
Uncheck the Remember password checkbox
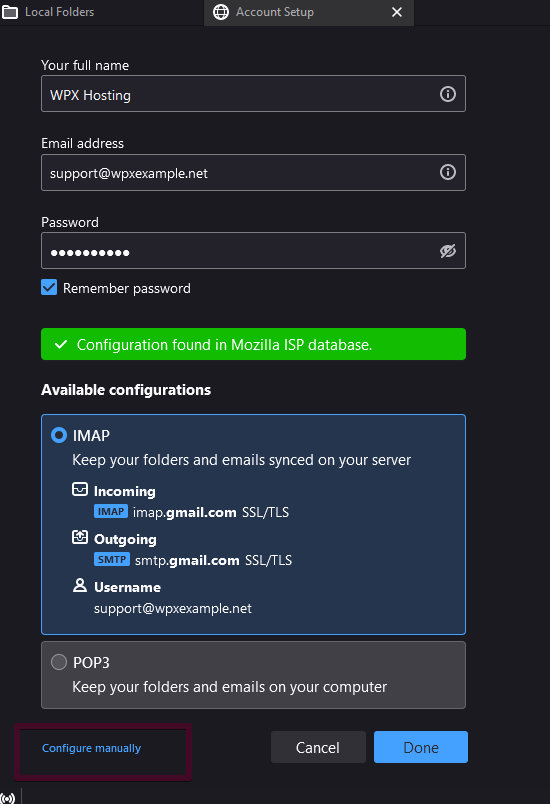49,288
